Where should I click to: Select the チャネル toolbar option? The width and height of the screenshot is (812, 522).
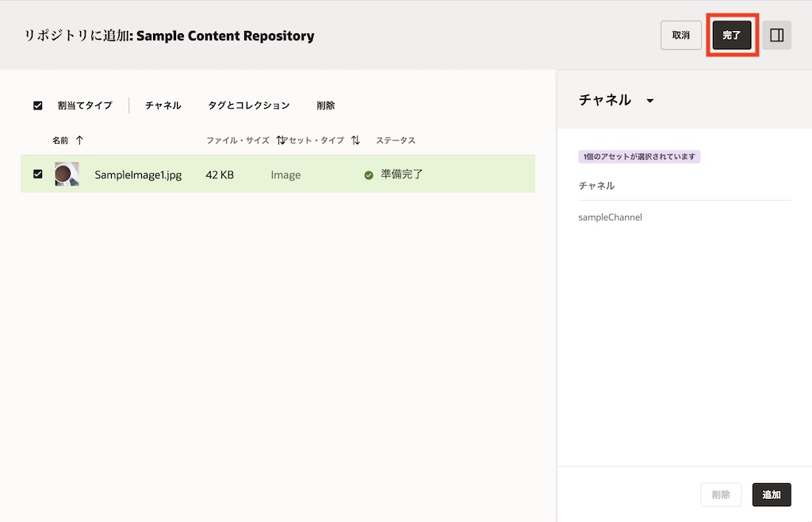coord(163,106)
